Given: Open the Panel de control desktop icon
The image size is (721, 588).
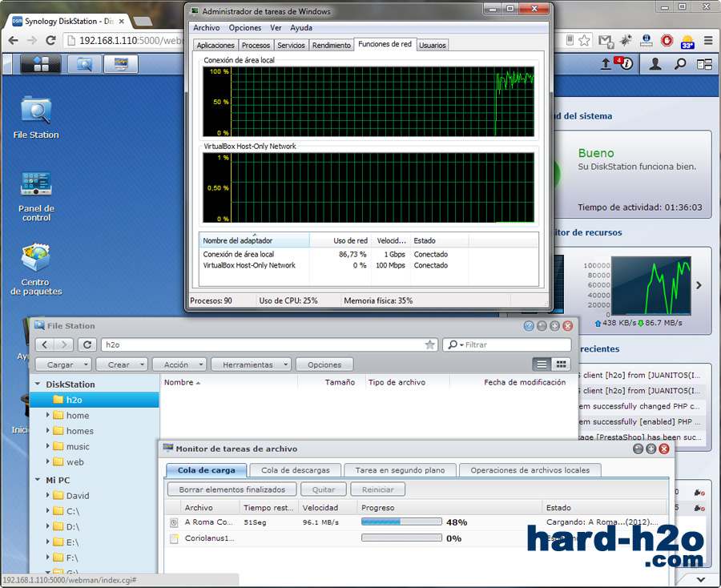Looking at the screenshot, I should pos(36,196).
